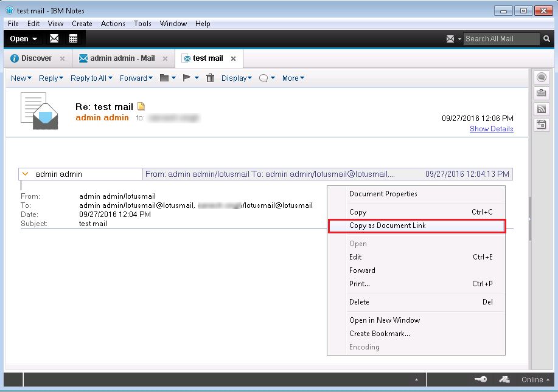This screenshot has height=392, width=558.
Task: Click the message pane vertical scrollbar
Action: coord(529,219)
